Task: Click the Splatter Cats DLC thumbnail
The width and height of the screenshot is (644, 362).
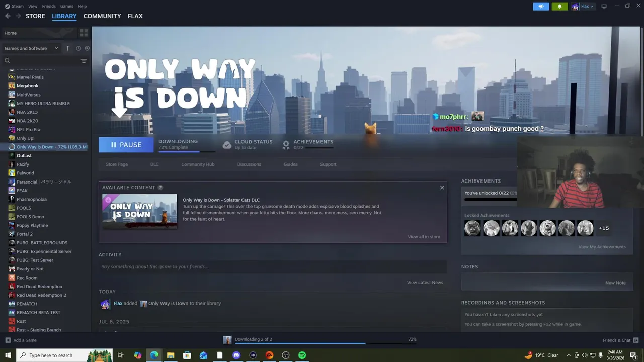Action: click(139, 211)
